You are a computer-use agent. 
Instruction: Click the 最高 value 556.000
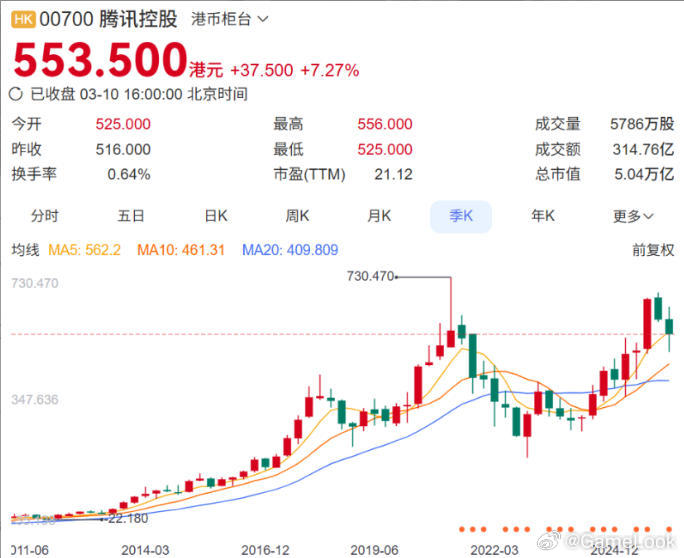(385, 124)
